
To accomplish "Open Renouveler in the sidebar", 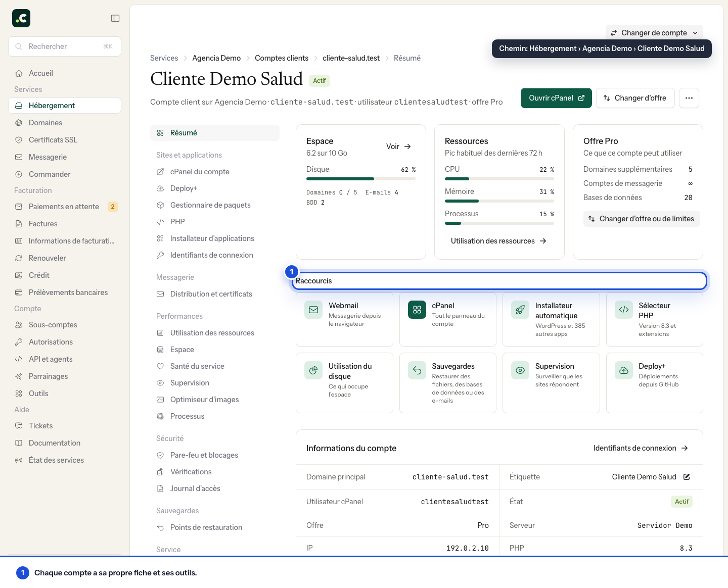I will 65,258.
